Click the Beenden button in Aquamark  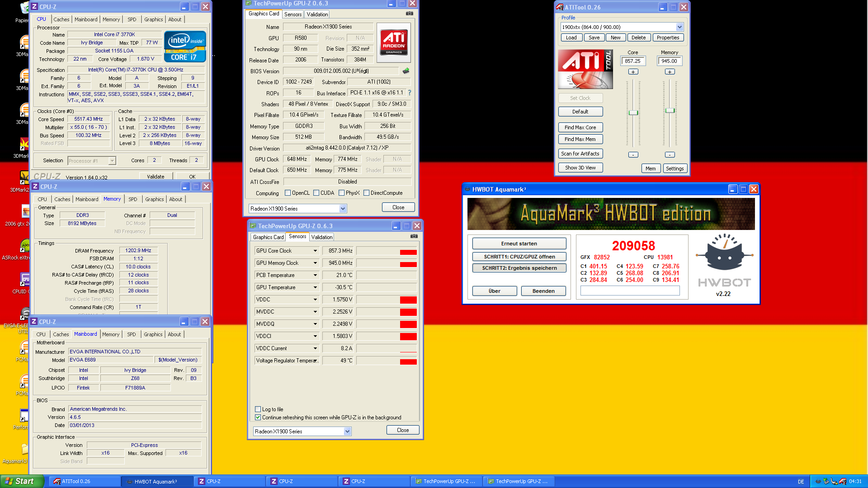click(543, 291)
